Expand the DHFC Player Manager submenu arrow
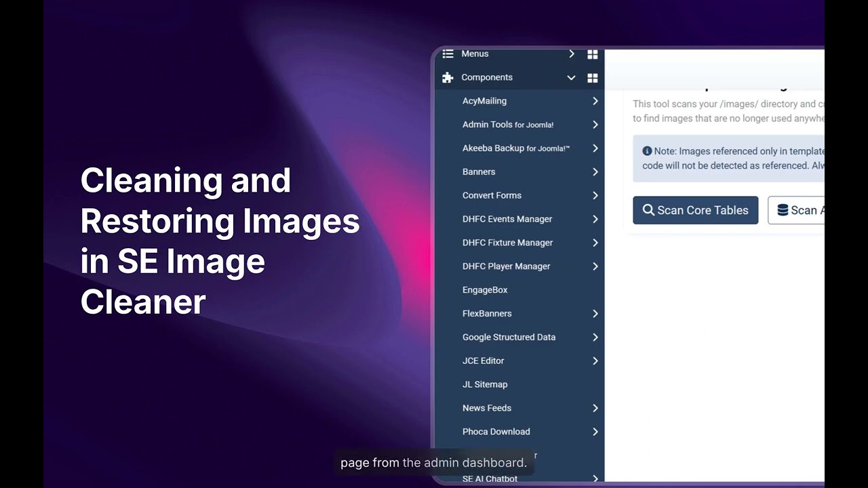 click(595, 266)
